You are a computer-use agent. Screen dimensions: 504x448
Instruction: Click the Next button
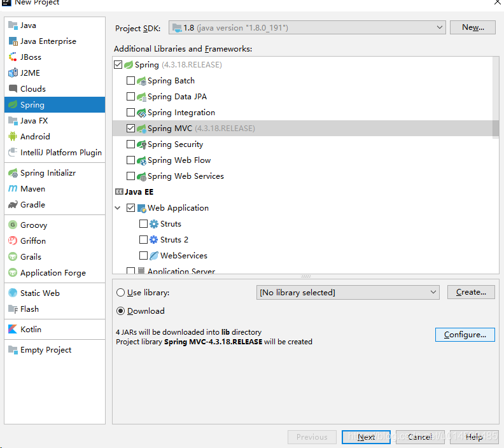click(x=366, y=437)
